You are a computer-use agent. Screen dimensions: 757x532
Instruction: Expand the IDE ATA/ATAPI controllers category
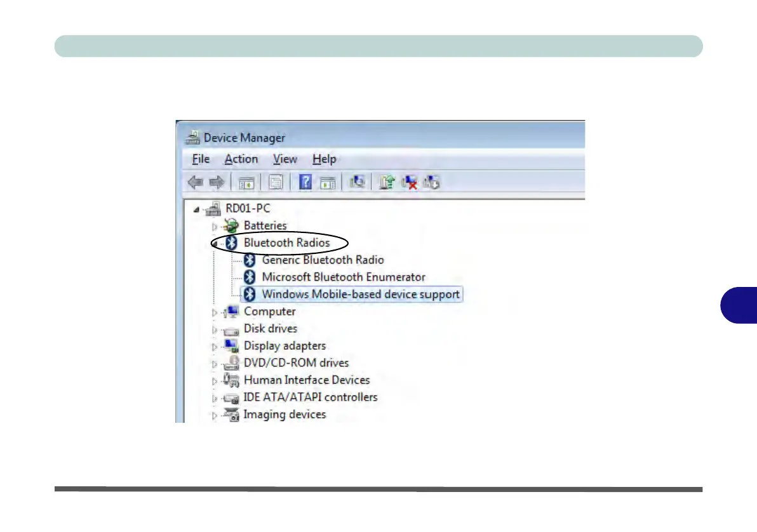click(x=215, y=398)
